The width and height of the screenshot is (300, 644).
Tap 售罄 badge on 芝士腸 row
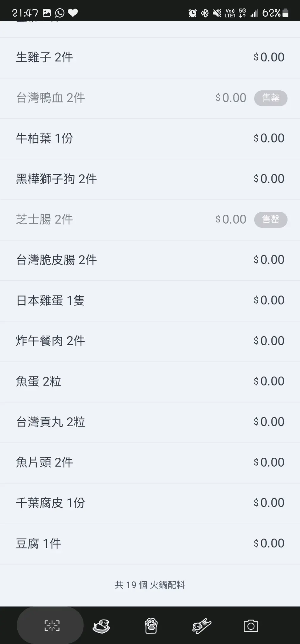coord(271,220)
